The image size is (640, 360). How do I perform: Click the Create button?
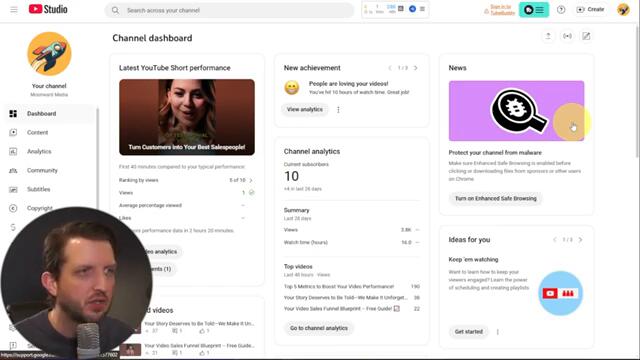[x=590, y=9]
